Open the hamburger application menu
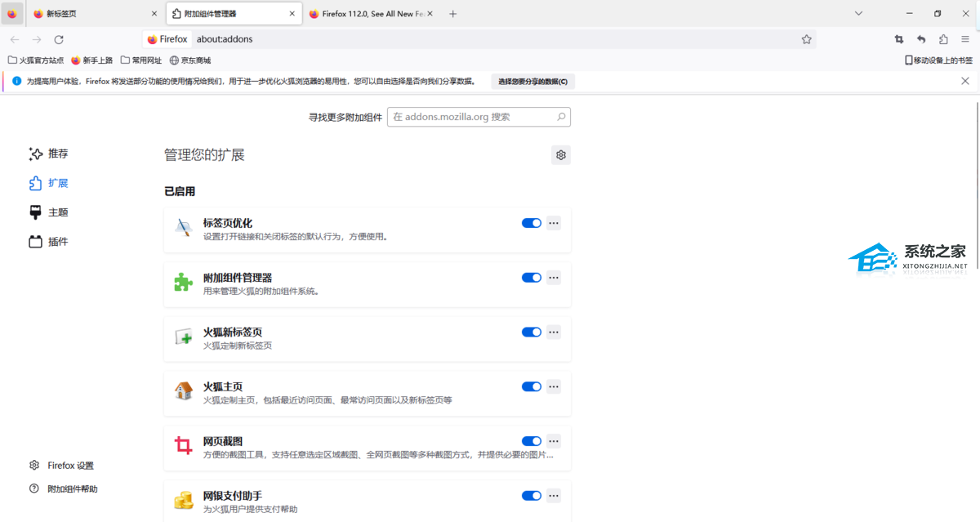Viewport: 980px width, 522px height. click(965, 39)
